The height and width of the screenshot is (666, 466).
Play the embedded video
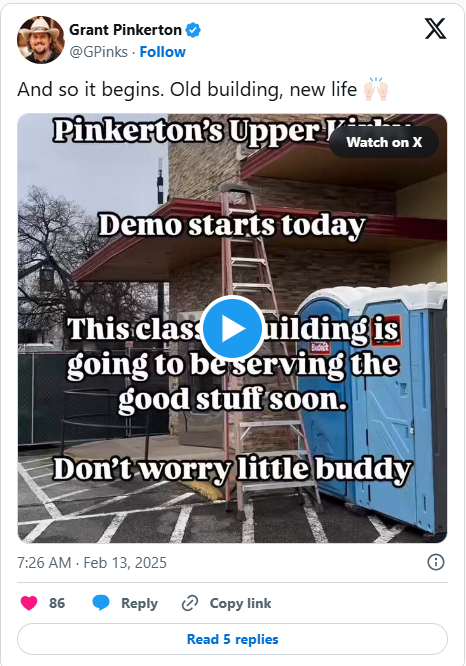pos(232,328)
